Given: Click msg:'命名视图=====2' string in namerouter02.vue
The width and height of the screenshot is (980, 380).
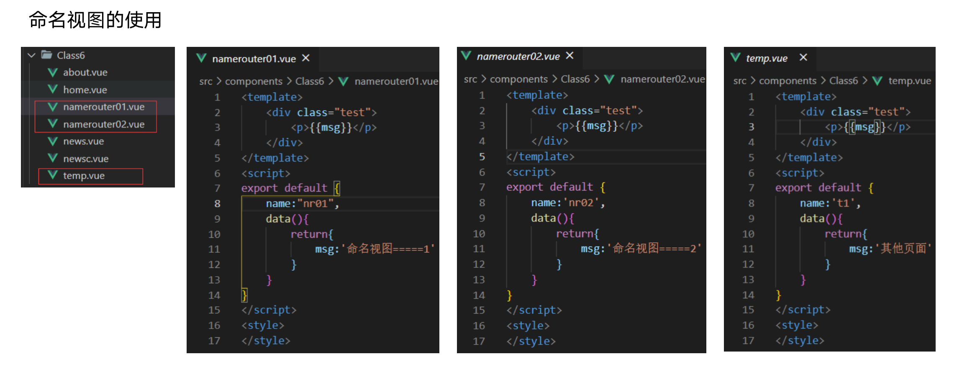Looking at the screenshot, I should coord(641,249).
